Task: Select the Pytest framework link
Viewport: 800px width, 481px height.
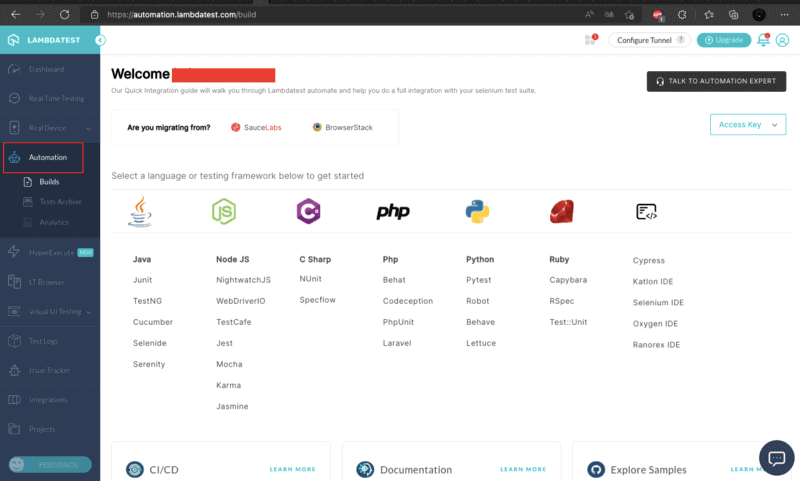Action: (479, 280)
